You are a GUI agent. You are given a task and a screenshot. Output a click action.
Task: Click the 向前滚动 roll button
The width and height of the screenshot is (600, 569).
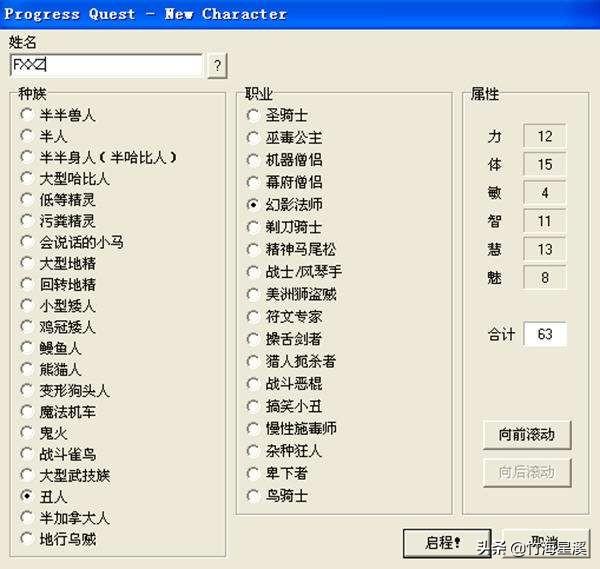pyautogui.click(x=527, y=435)
